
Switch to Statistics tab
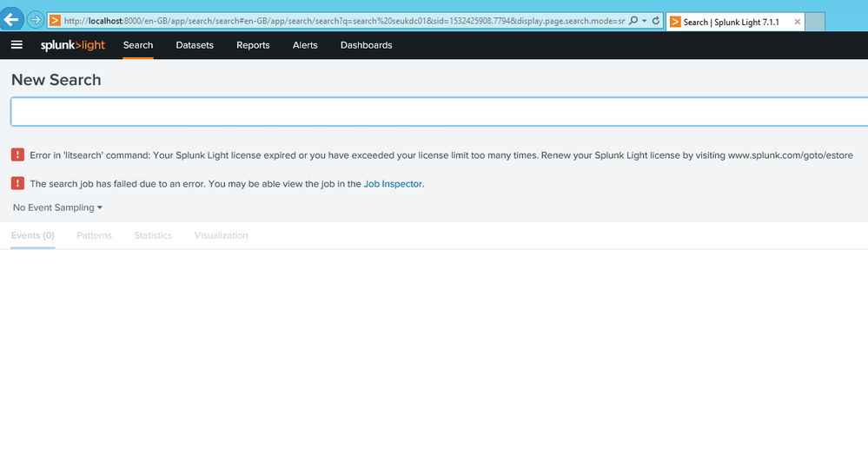pyautogui.click(x=153, y=235)
